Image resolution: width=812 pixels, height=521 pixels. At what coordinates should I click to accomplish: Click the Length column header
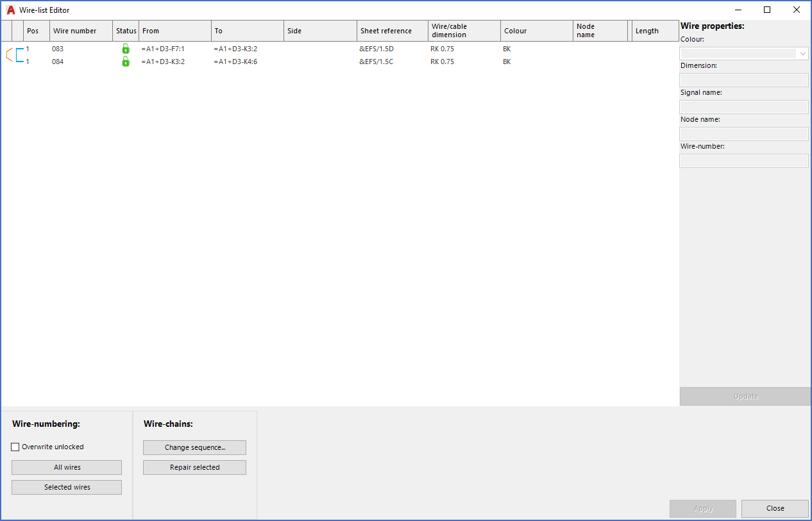pyautogui.click(x=656, y=31)
